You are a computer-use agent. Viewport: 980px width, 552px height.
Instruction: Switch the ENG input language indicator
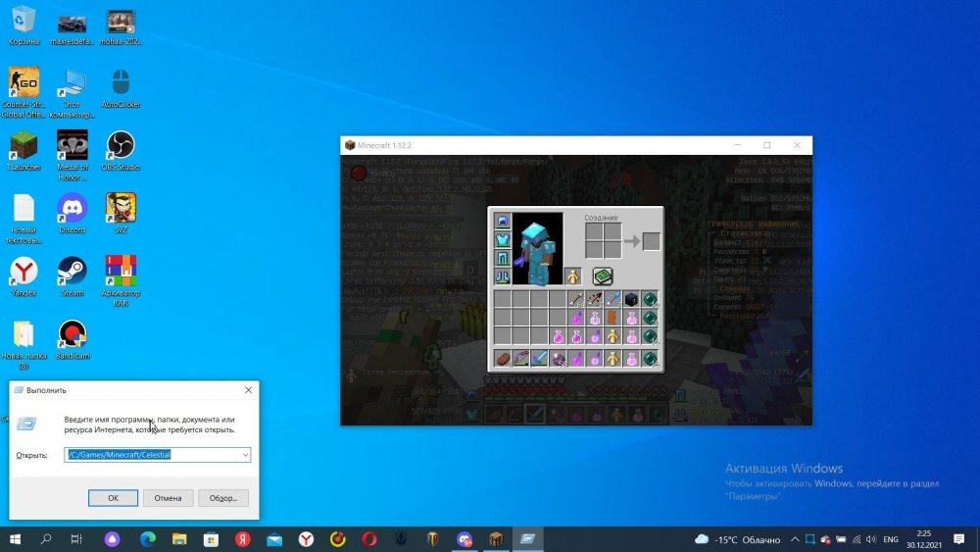[x=891, y=539]
